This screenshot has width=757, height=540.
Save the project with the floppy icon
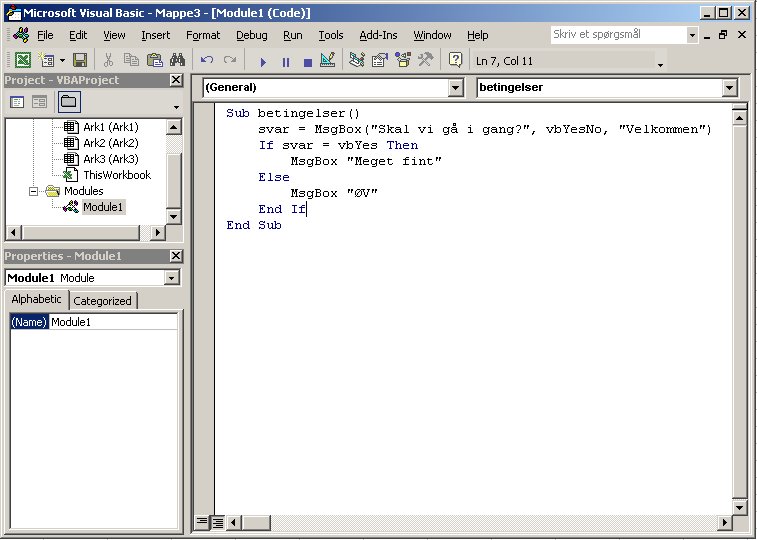(80, 60)
